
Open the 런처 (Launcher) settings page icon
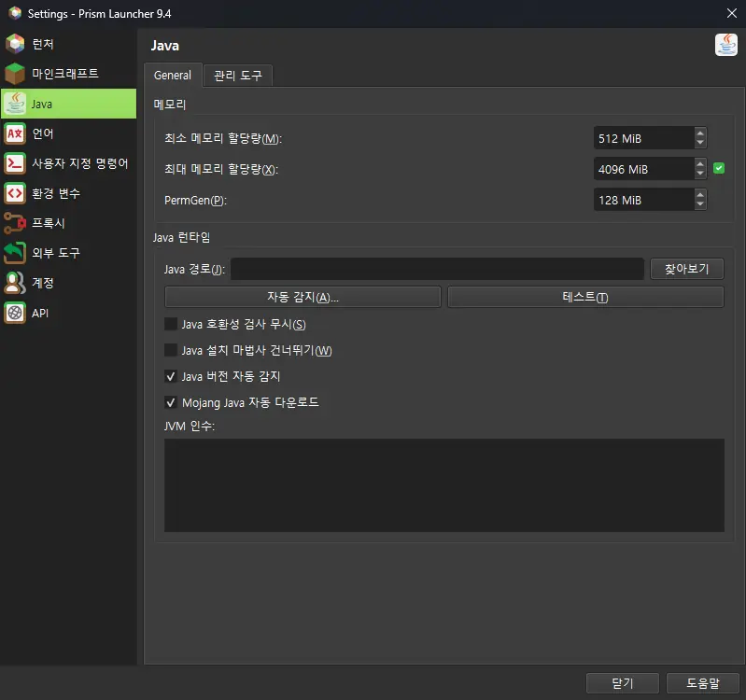(15, 44)
